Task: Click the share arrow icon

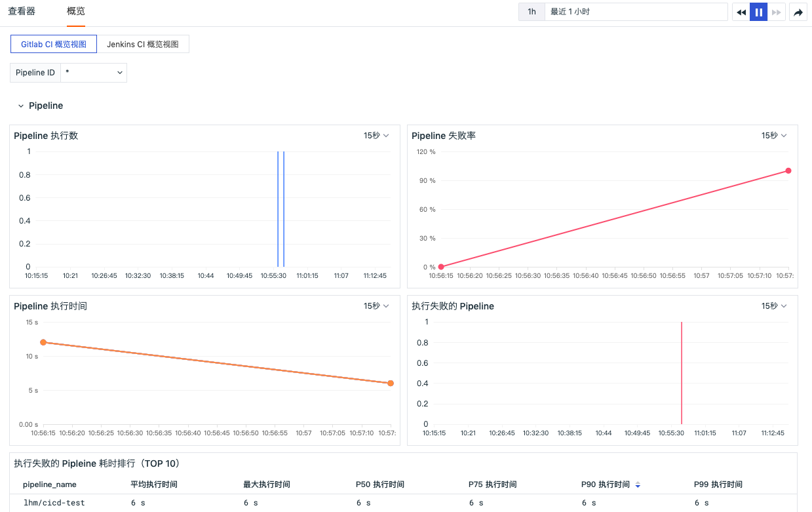Action: [798, 12]
